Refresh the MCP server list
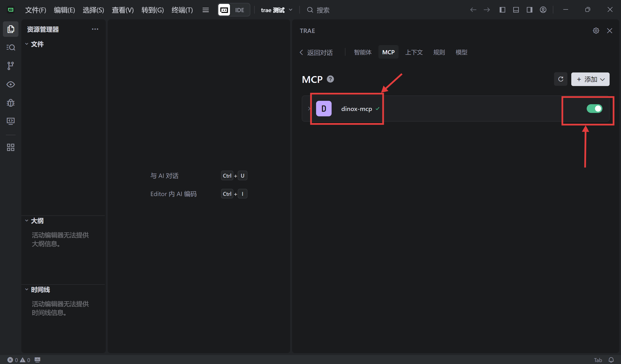Screen dimensions: 621x364 coord(561,79)
